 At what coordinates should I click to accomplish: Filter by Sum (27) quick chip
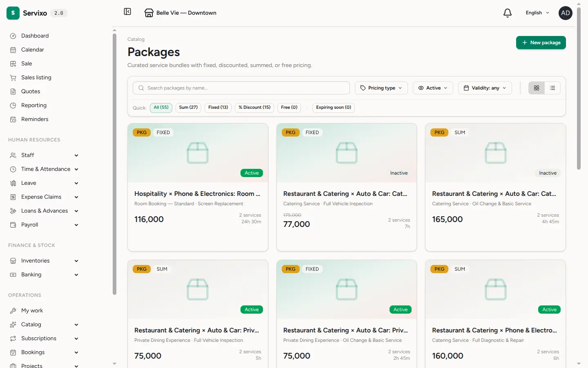188,108
